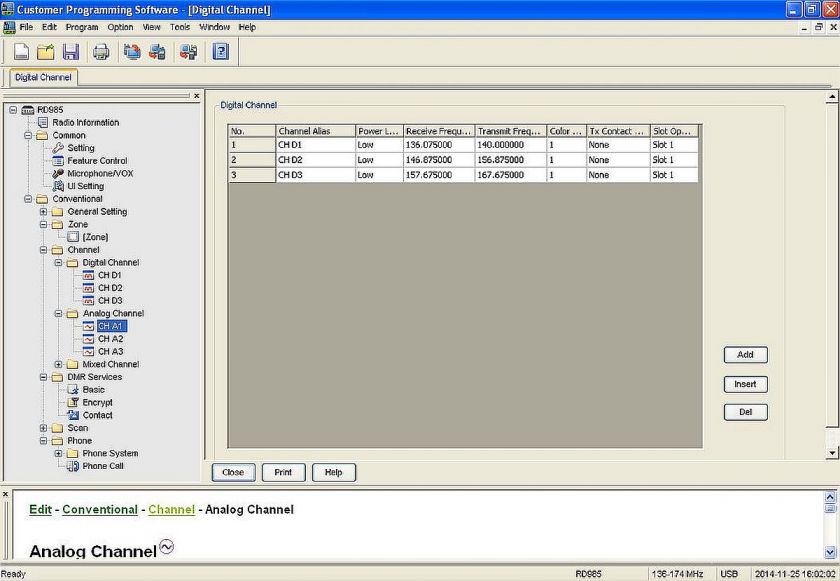The image size is (840, 581).
Task: Click the Channel Alias column header
Action: tap(316, 131)
